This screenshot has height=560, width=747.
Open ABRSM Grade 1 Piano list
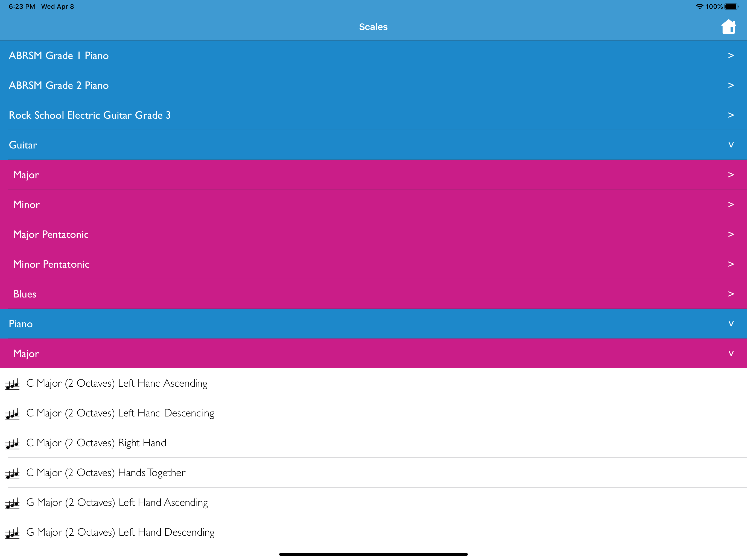click(x=373, y=56)
